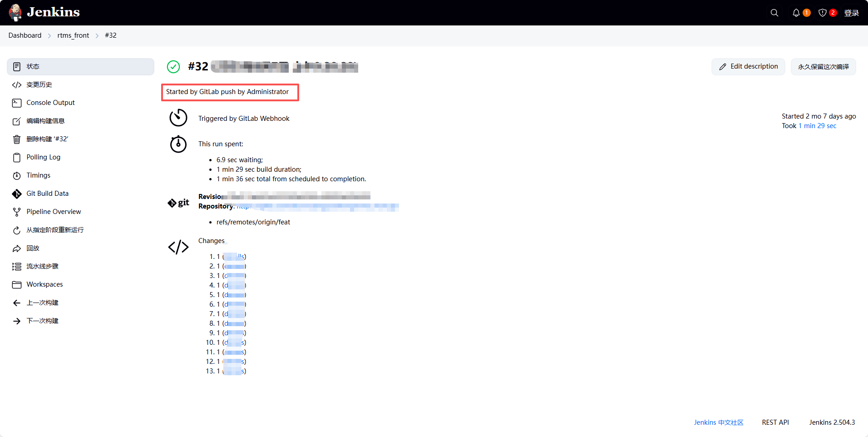Viewport: 868px width, 437px height.
Task: Click the 编辑构建信息 pencil-square icon
Action: click(17, 121)
